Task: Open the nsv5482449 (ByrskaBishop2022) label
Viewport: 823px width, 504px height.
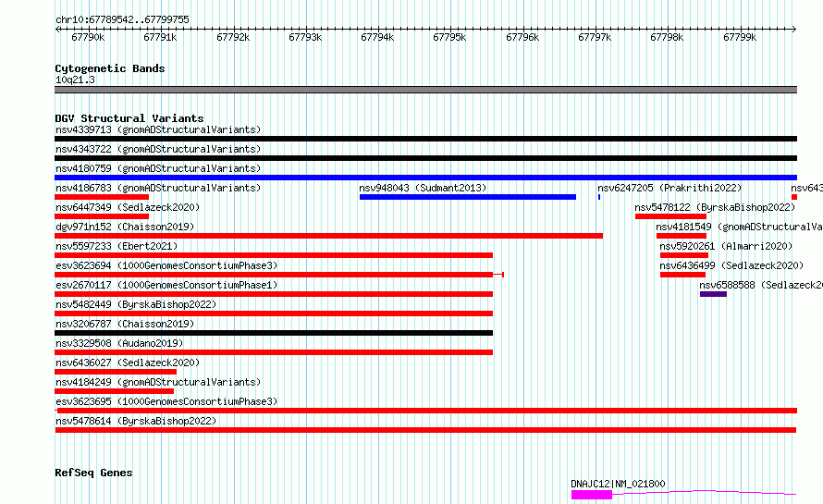Action: 136,304
